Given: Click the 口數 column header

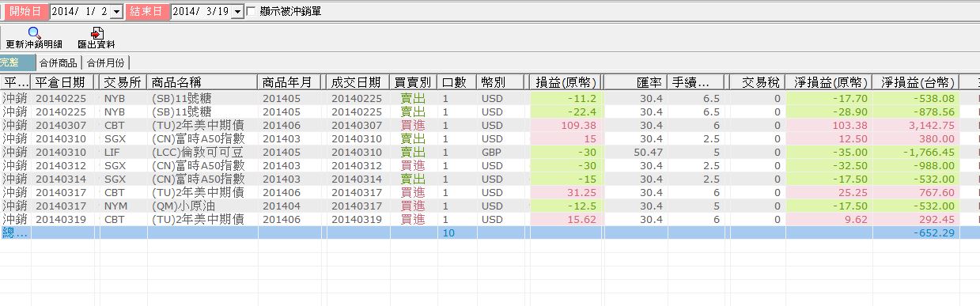Looking at the screenshot, I should point(456,82).
